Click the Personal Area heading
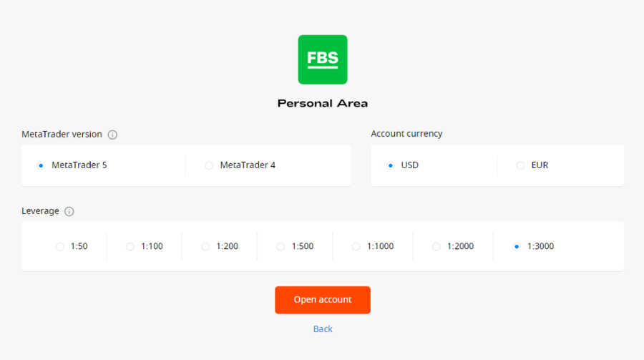644x360 pixels. tap(322, 103)
